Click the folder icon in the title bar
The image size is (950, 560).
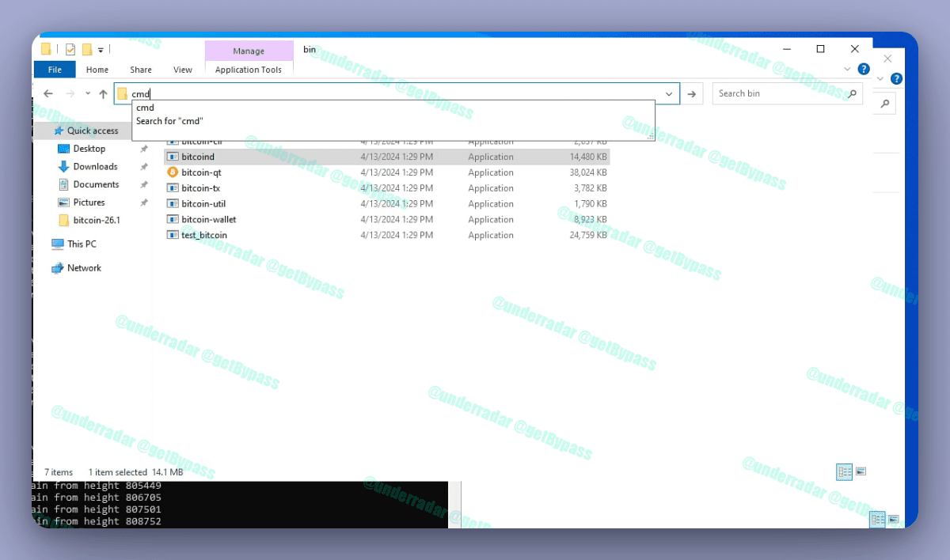coord(47,50)
